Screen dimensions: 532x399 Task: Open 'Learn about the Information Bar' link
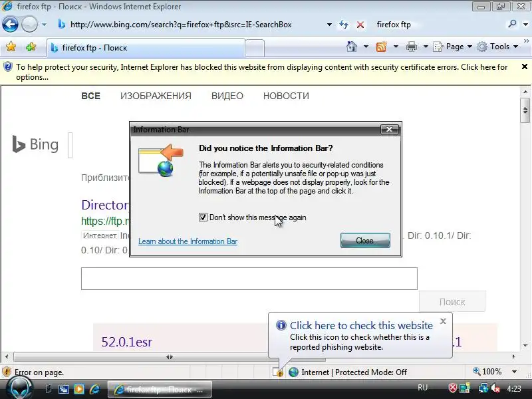[x=188, y=241]
